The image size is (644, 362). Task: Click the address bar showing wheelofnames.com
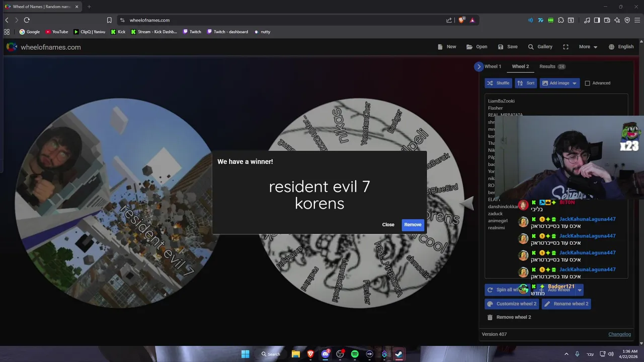(282, 20)
